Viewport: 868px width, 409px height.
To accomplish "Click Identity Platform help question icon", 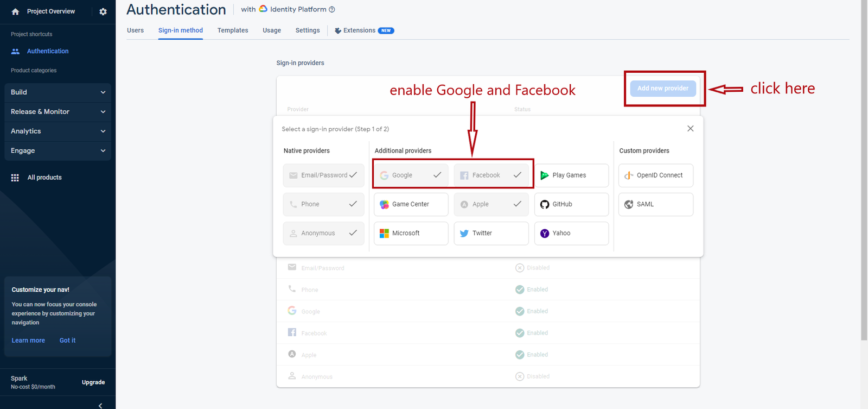I will 332,9.
